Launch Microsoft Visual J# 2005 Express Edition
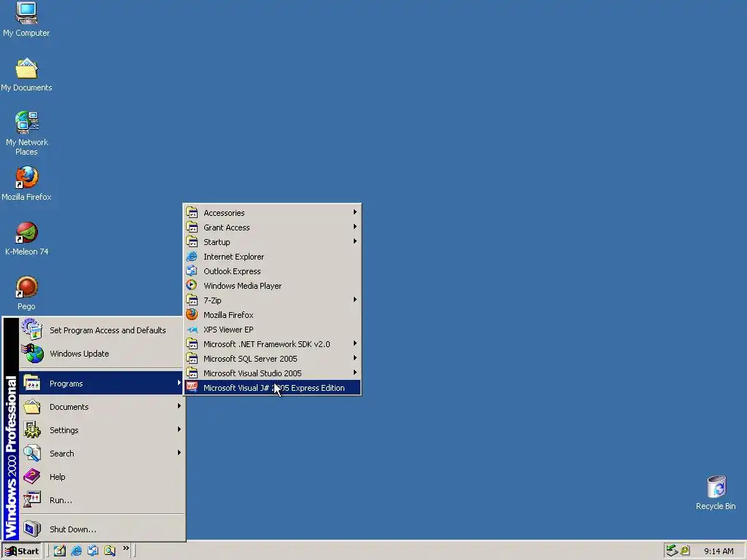 pos(272,388)
